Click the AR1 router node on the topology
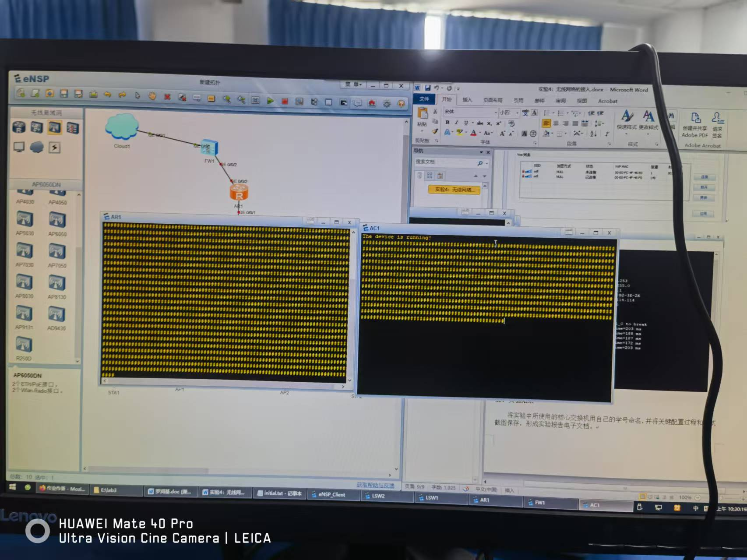The height and width of the screenshot is (560, 747). click(239, 192)
